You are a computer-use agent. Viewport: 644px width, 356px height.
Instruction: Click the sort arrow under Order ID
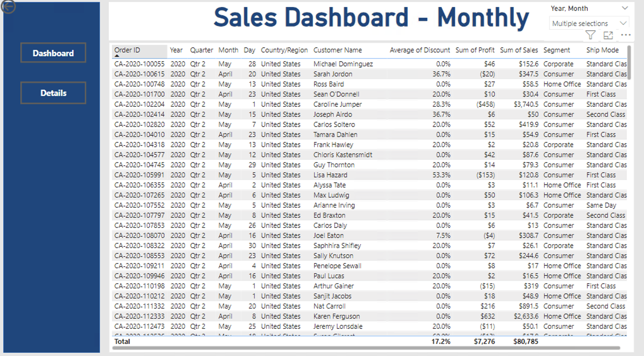coord(117,55)
